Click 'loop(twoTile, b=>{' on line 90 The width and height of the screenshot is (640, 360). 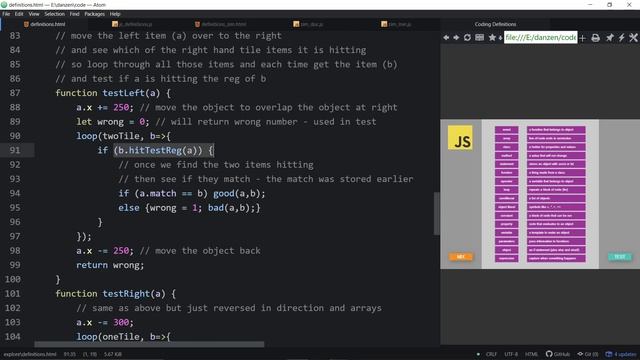pos(124,136)
